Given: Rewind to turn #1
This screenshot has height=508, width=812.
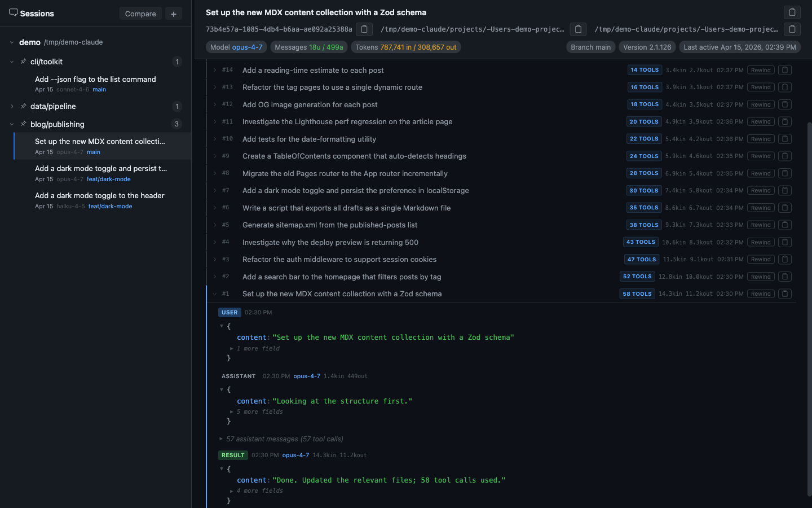Looking at the screenshot, I should pyautogui.click(x=761, y=294).
